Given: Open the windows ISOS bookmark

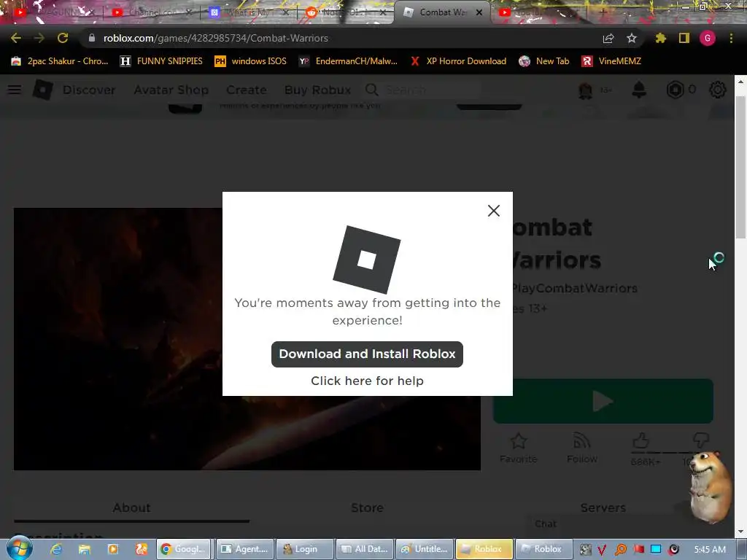Looking at the screenshot, I should (x=251, y=61).
